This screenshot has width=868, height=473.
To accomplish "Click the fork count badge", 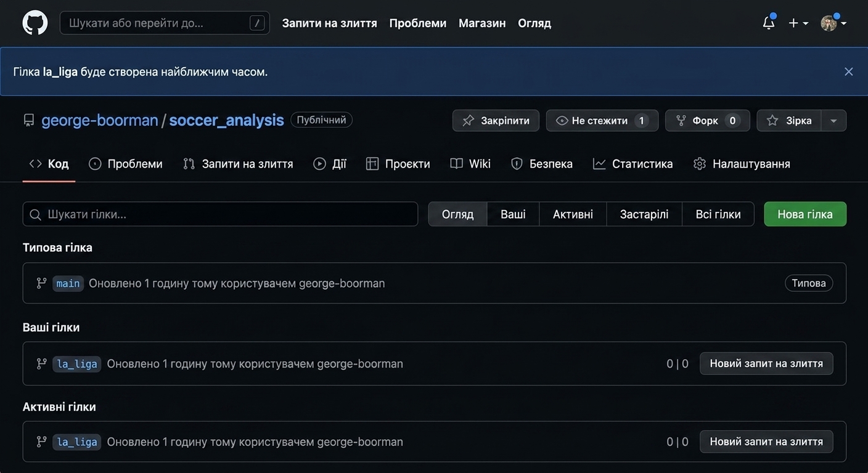I will point(732,121).
